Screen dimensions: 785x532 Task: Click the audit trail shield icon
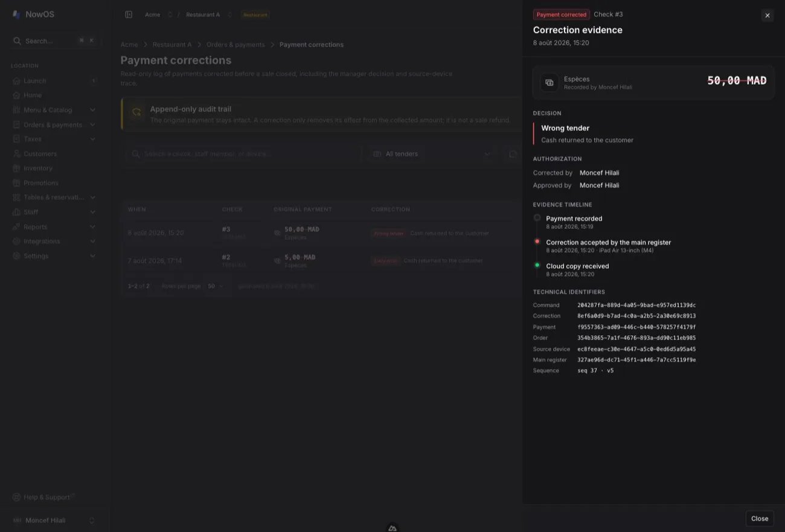136,112
